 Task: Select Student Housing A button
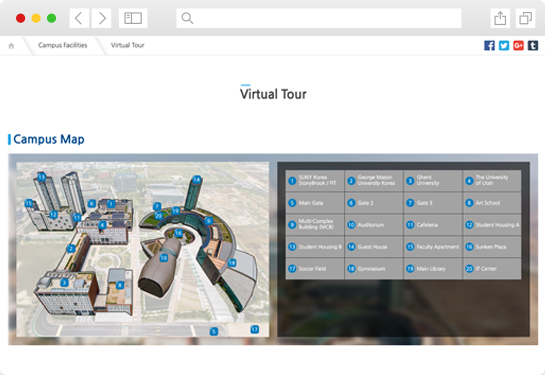point(492,225)
